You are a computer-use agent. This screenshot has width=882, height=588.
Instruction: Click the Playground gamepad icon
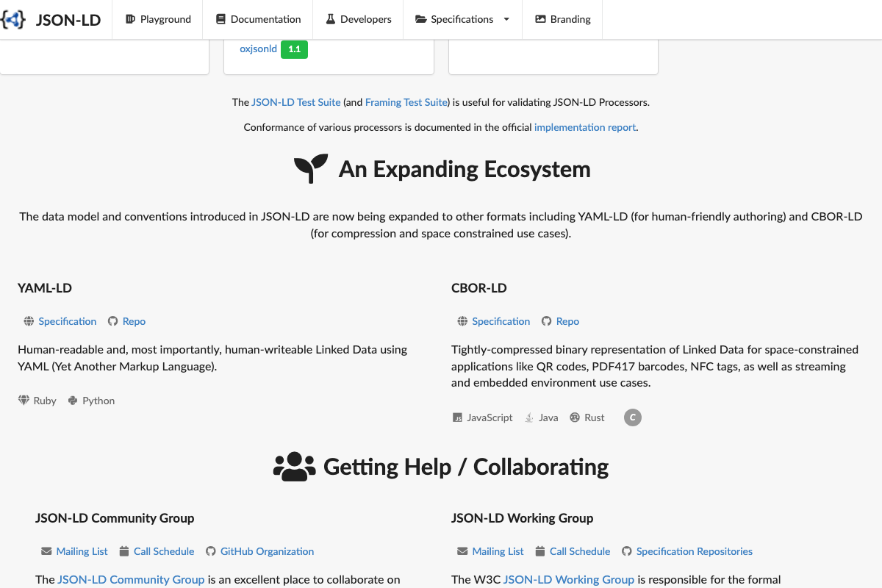131,19
